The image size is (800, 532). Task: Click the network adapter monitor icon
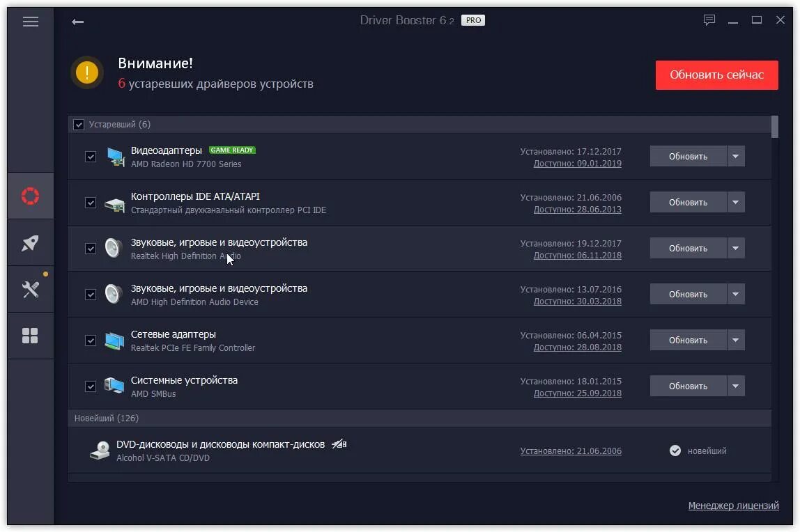pyautogui.click(x=114, y=341)
